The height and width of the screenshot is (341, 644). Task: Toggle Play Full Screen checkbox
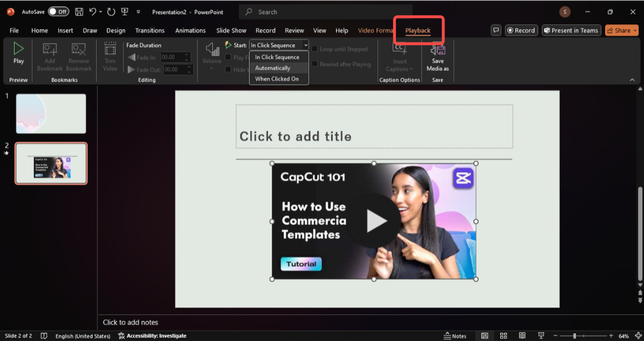pos(228,57)
